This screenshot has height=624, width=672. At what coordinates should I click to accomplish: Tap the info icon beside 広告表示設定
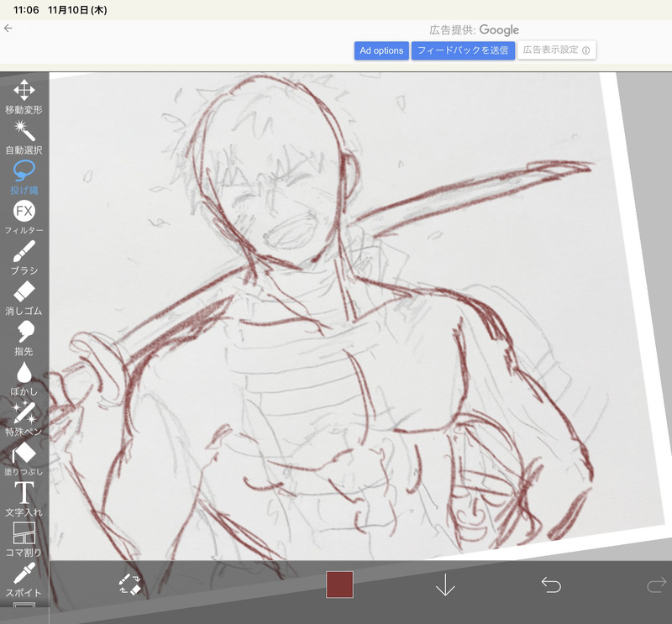585,50
